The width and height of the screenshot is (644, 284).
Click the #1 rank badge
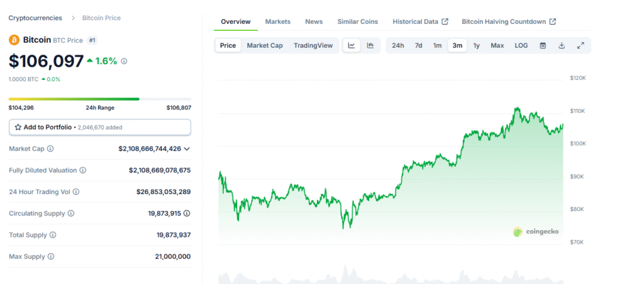pos(92,40)
